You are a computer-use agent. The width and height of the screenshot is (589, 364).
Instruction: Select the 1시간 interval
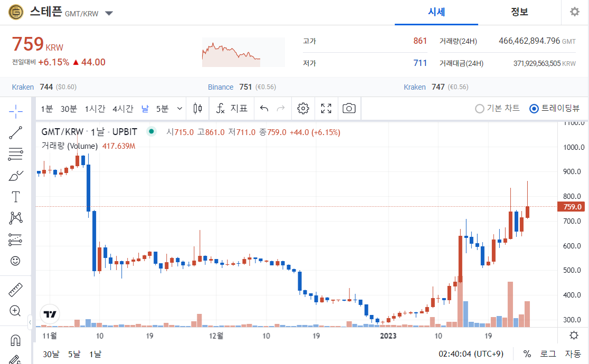click(x=95, y=109)
